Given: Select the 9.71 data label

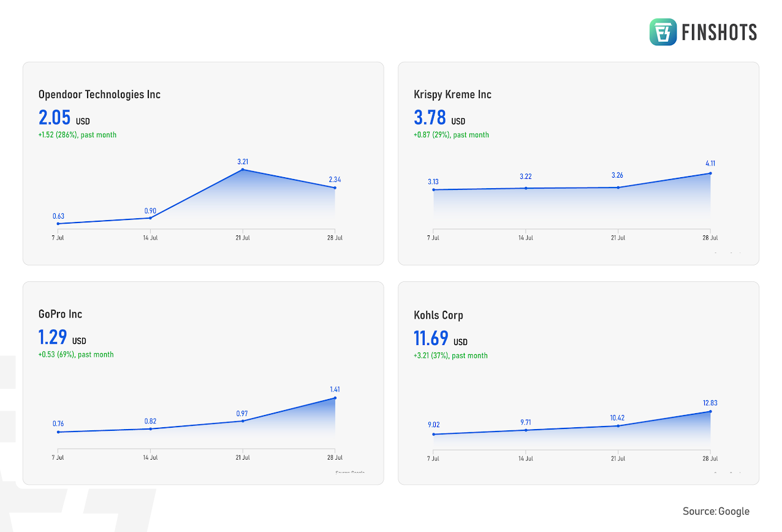Looking at the screenshot, I should 525,422.
